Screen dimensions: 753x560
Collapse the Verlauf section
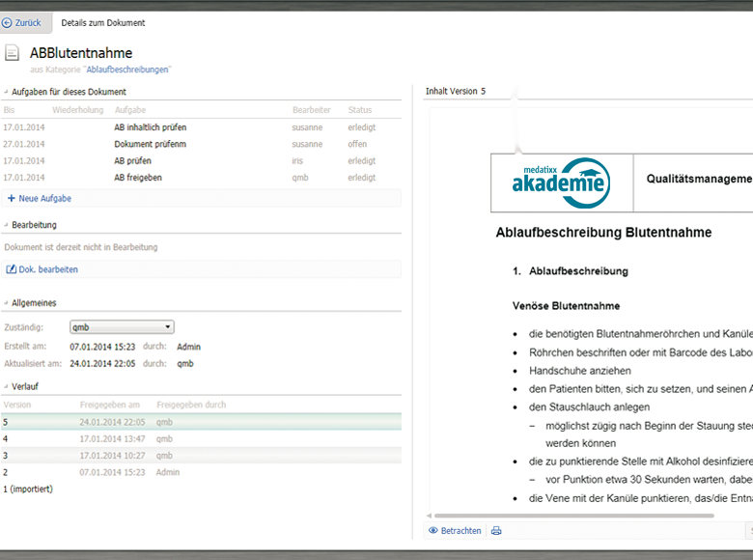point(7,386)
